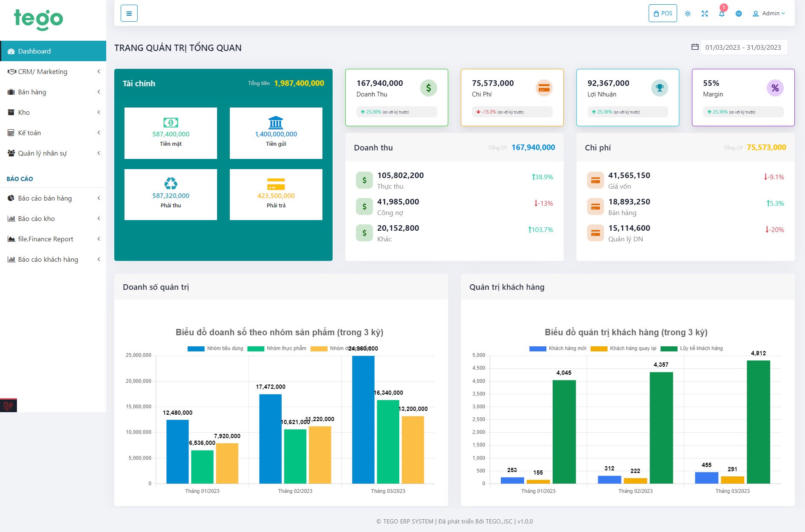The width and height of the screenshot is (805, 532).
Task: Open Bán hàng menu item
Action: [53, 92]
